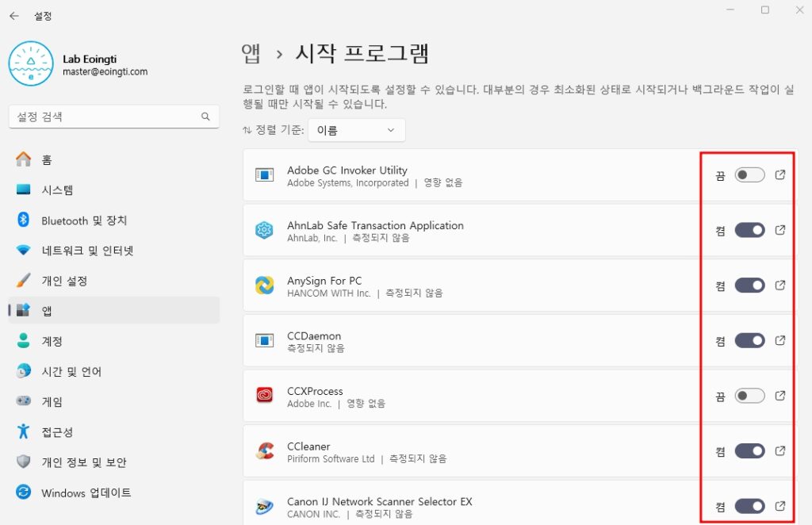Viewport: 812px width, 525px height.
Task: Go to 게임 settings
Action: [114, 401]
